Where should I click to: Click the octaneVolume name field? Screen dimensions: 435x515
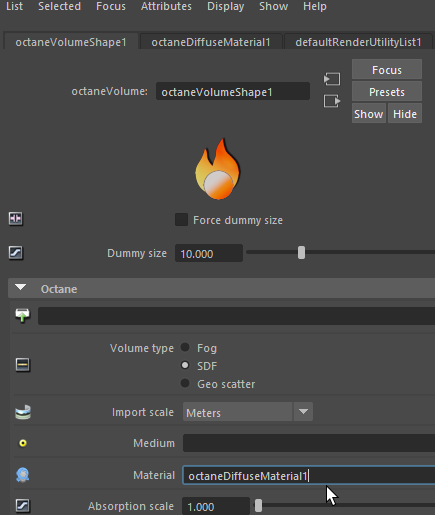233,92
